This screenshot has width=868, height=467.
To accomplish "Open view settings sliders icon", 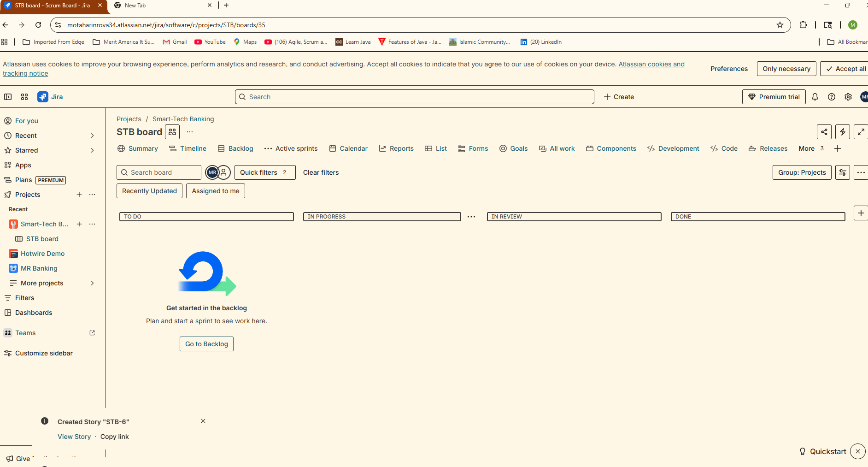I will click(843, 172).
